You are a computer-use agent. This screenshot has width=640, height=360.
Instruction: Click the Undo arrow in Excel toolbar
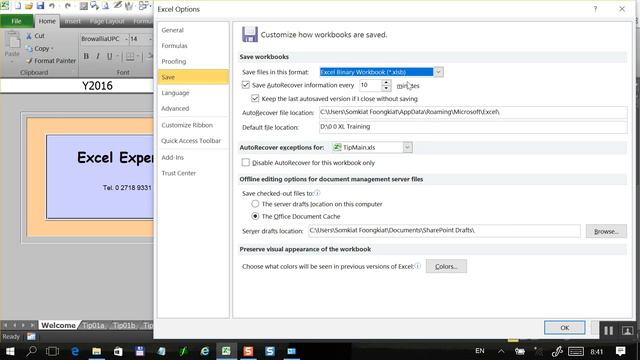(x=52, y=6)
